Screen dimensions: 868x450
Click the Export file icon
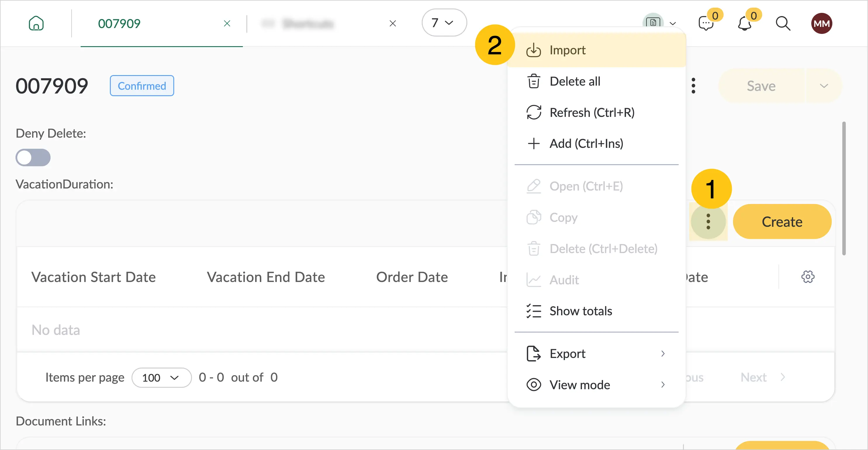533,353
